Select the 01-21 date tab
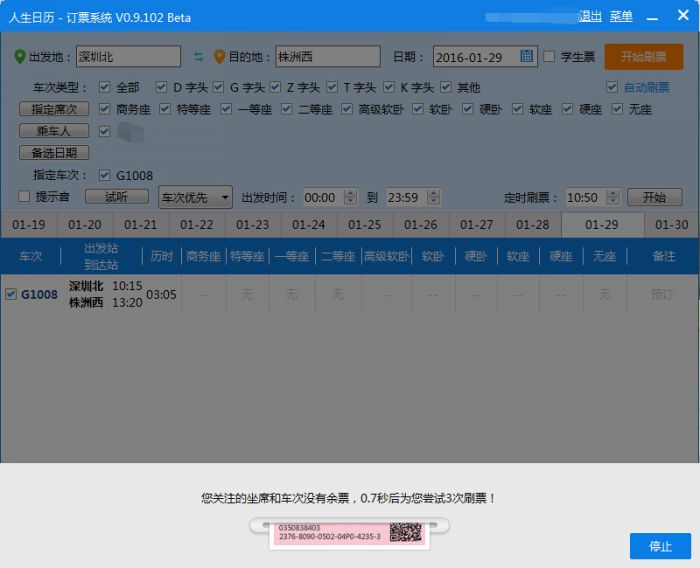Screen dimensions: 700x568 click(x=141, y=225)
